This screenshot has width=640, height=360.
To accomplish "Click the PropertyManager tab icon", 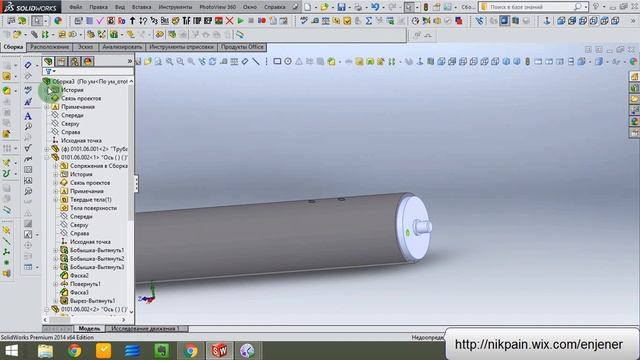I will (x=61, y=61).
